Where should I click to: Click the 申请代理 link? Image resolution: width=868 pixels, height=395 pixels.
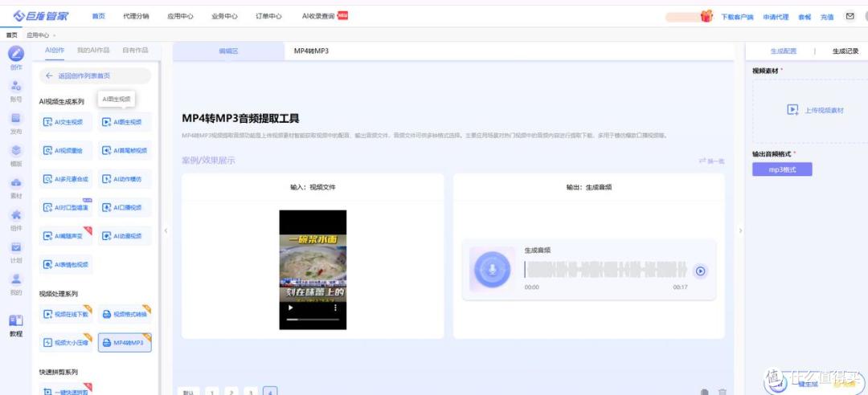click(776, 17)
